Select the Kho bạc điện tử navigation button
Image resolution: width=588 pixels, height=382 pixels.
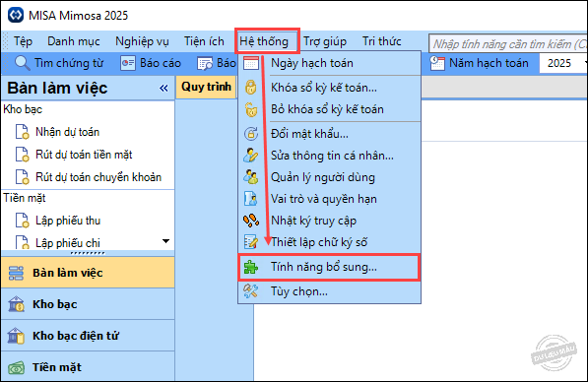[88, 336]
